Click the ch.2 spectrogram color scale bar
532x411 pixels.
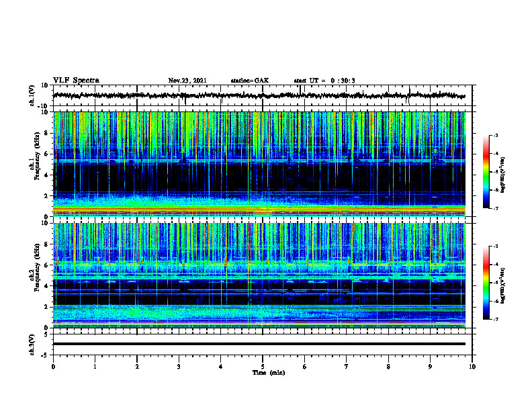486,283
